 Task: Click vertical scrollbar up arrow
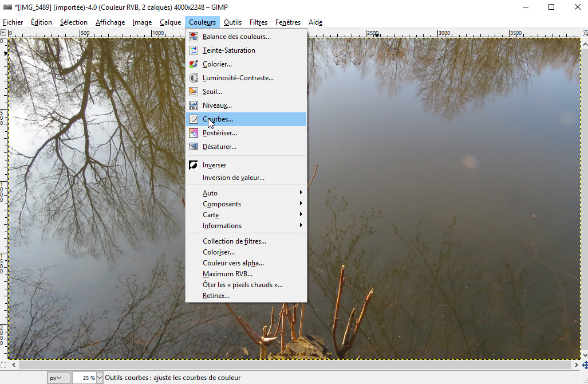(585, 44)
